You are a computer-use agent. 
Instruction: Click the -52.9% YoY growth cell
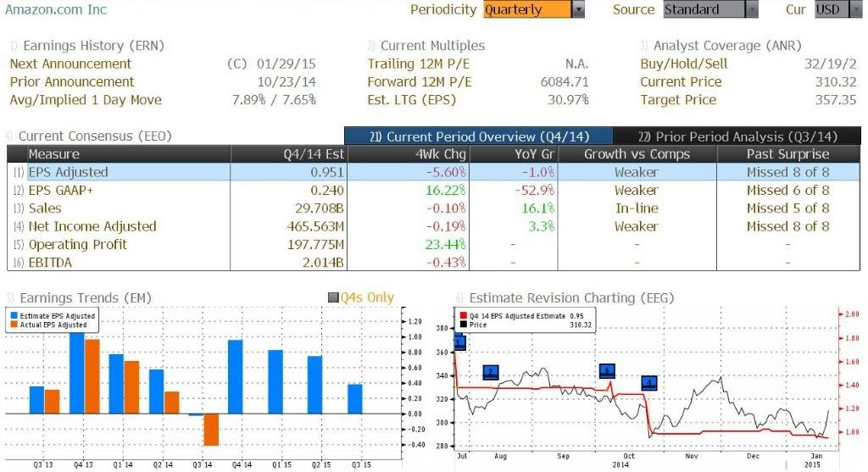tap(535, 191)
